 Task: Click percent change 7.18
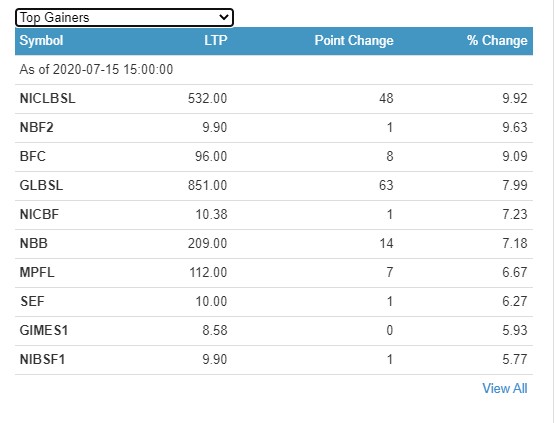[x=515, y=243]
